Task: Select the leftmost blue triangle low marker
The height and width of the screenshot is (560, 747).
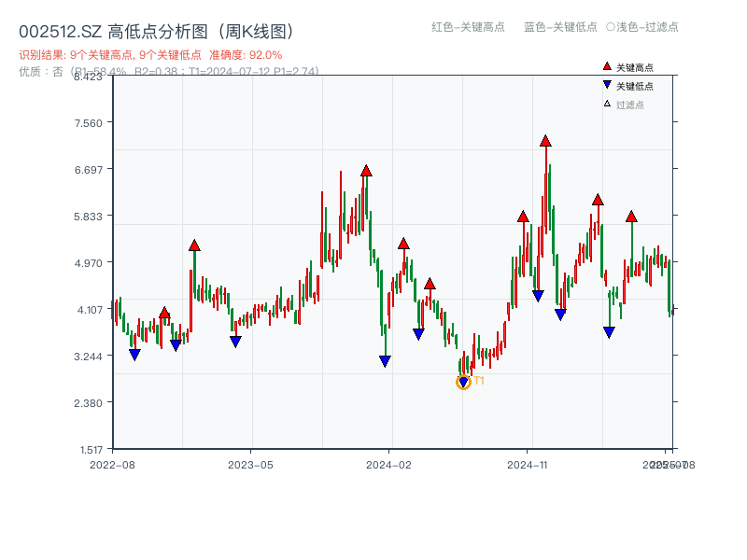Action: [134, 354]
